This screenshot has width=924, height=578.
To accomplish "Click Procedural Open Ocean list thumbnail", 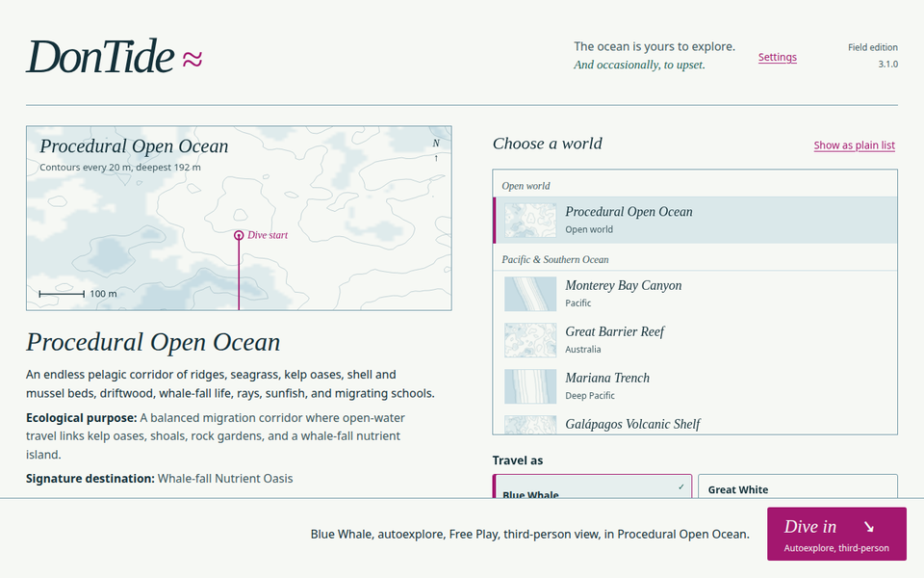I will [x=530, y=220].
